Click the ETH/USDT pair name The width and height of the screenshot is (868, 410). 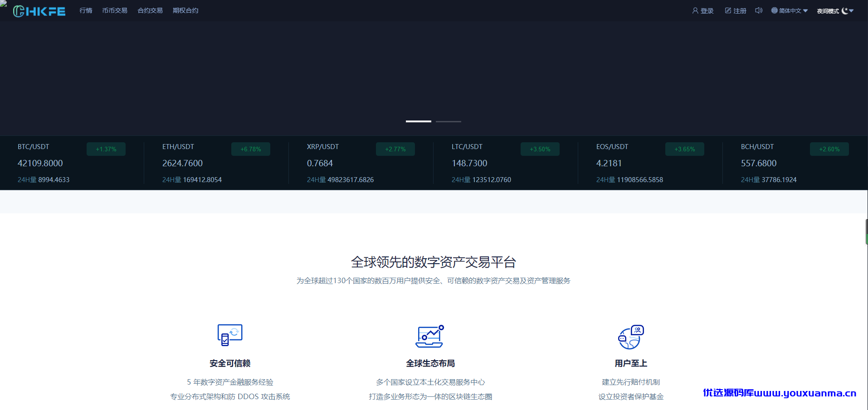[178, 147]
